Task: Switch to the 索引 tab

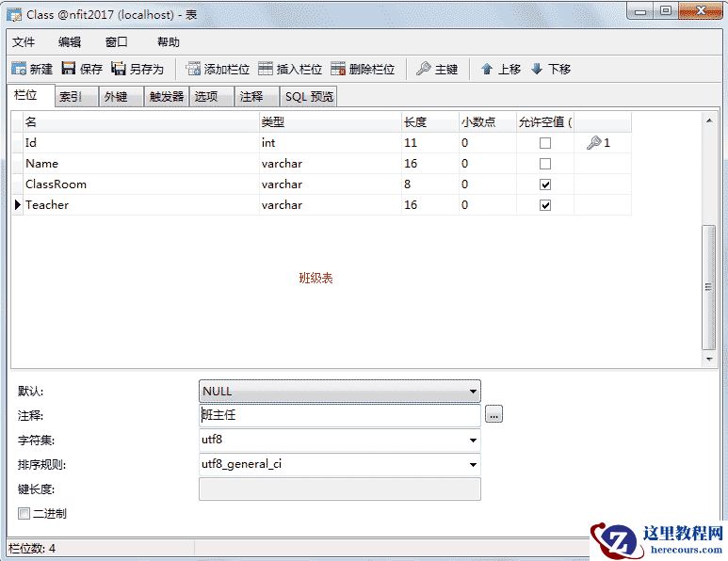Action: click(x=75, y=97)
